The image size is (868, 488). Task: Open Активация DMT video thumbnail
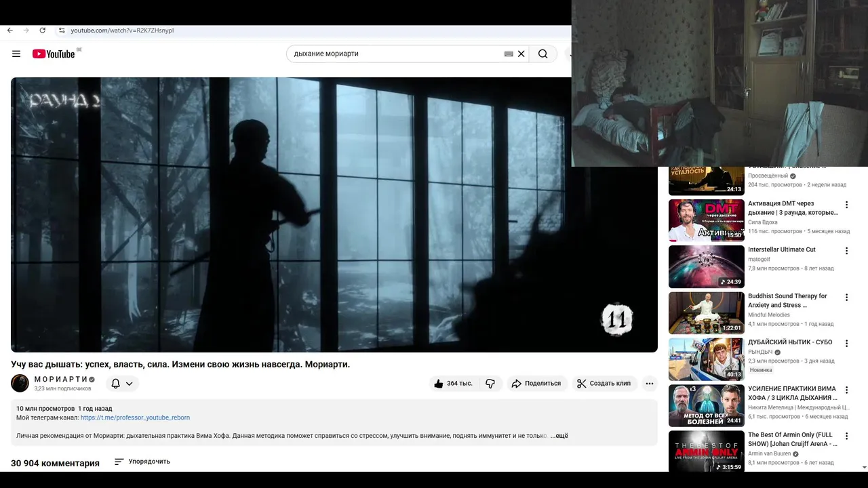click(x=707, y=220)
